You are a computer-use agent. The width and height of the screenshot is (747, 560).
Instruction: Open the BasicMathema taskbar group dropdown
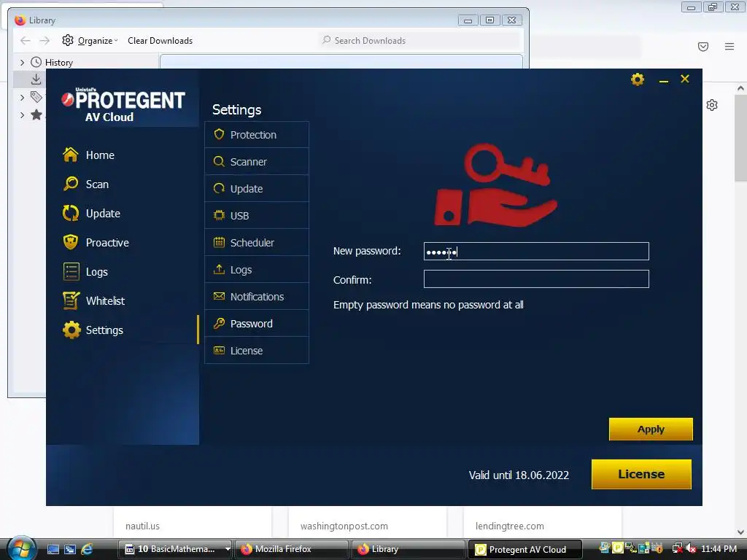click(228, 549)
